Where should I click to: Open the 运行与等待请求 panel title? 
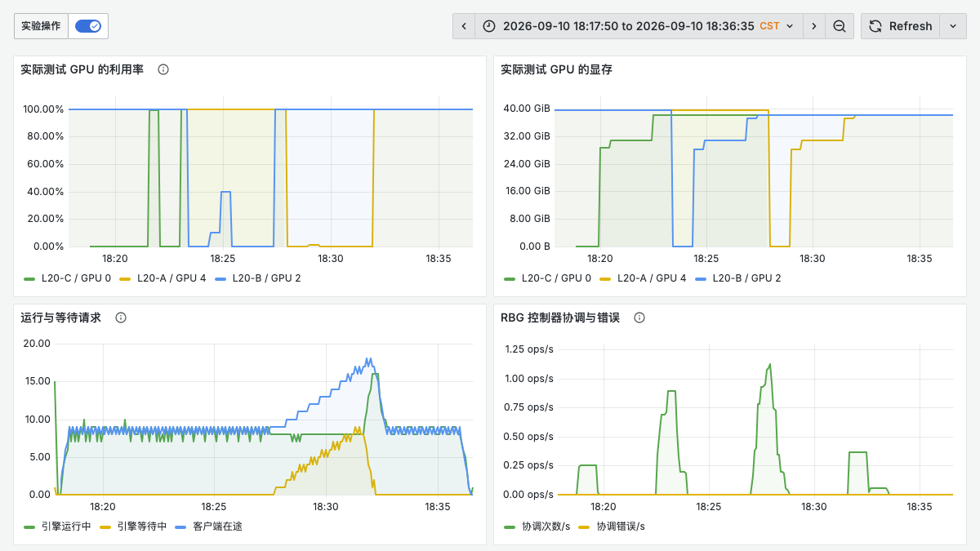point(60,318)
